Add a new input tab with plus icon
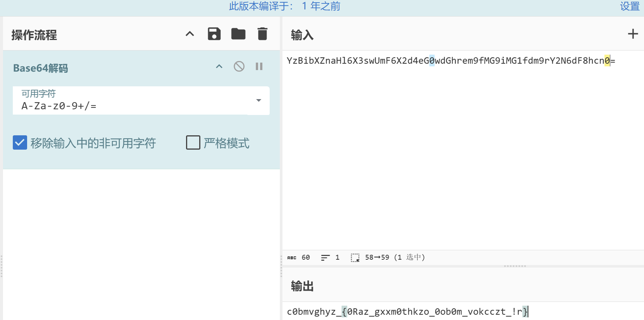 [633, 34]
